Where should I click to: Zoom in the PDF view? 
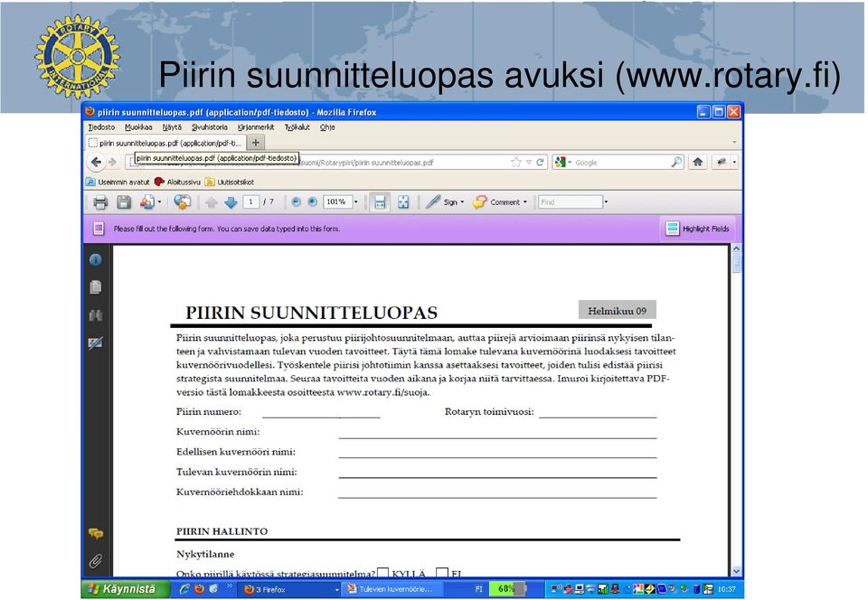tap(313, 202)
